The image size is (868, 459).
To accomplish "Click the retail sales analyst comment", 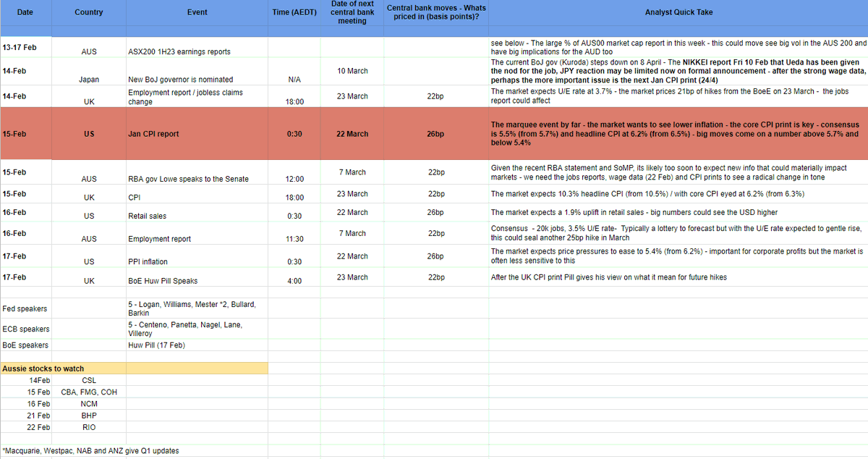I will (x=678, y=212).
